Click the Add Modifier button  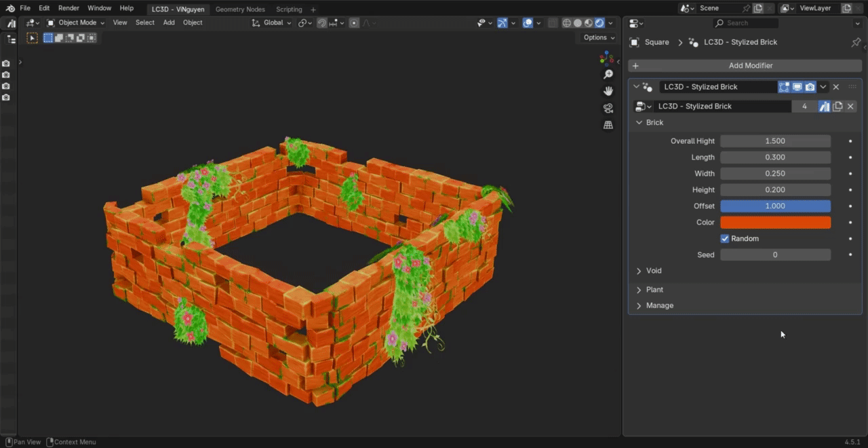pyautogui.click(x=745, y=66)
